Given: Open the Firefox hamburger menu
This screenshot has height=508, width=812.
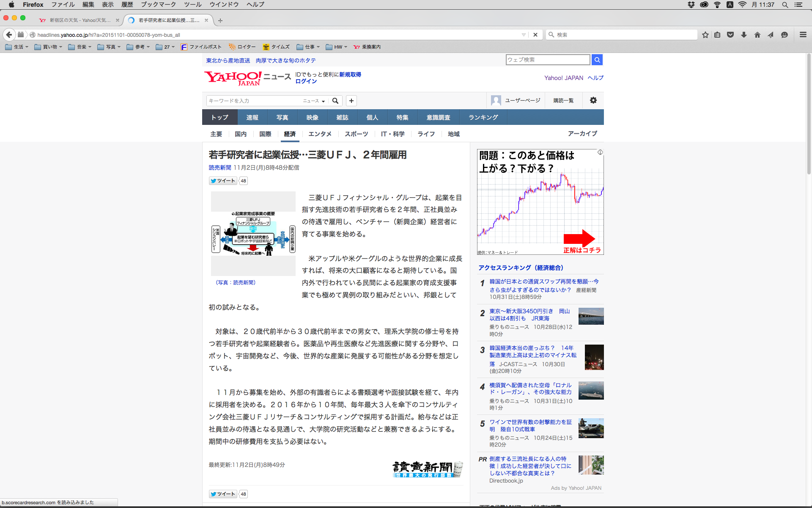Looking at the screenshot, I should tap(803, 35).
